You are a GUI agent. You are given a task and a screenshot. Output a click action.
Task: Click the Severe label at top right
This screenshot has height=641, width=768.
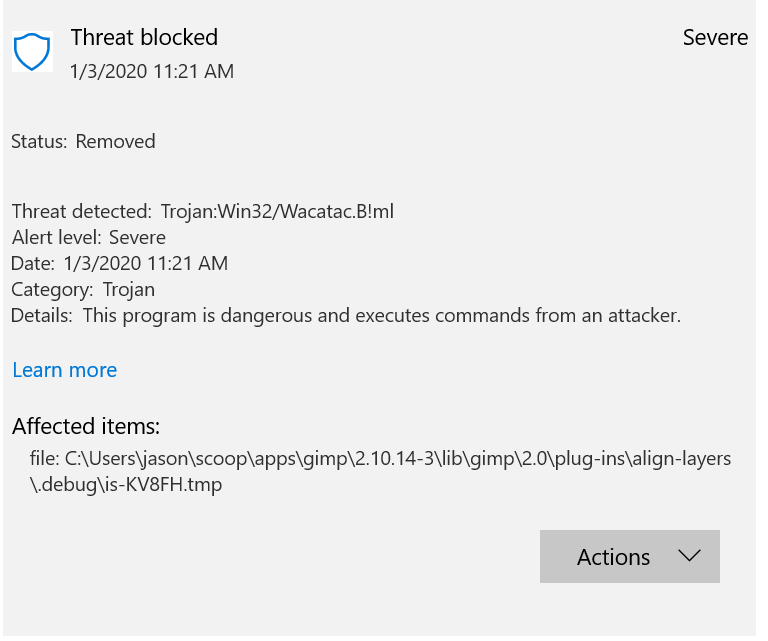point(715,38)
